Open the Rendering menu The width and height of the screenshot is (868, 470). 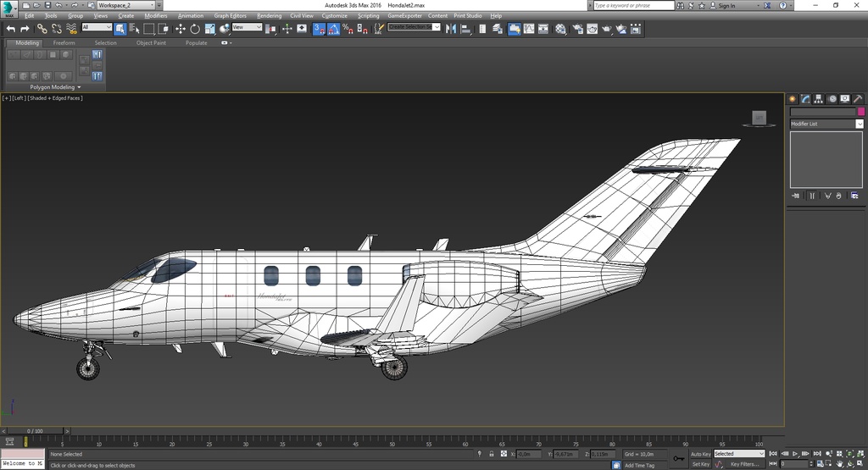(x=269, y=15)
